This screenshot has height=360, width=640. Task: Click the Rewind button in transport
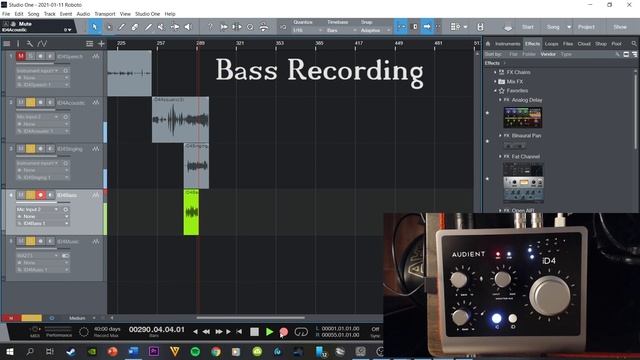click(x=206, y=332)
